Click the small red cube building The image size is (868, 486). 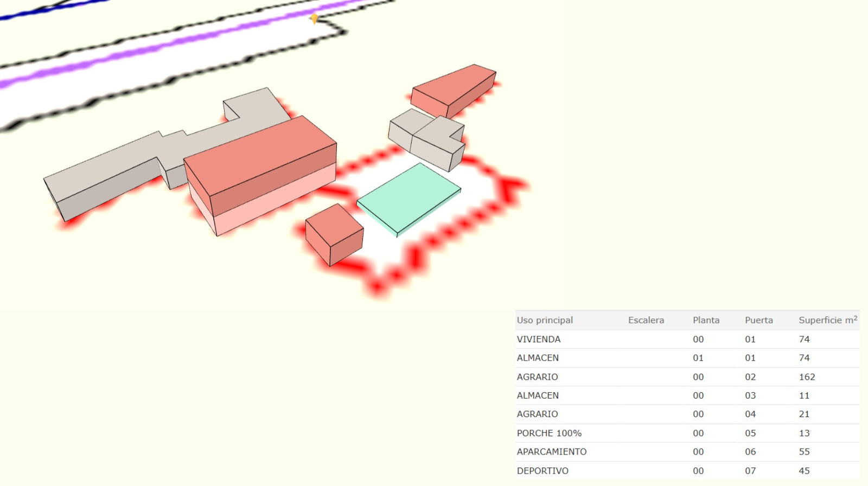coord(335,235)
